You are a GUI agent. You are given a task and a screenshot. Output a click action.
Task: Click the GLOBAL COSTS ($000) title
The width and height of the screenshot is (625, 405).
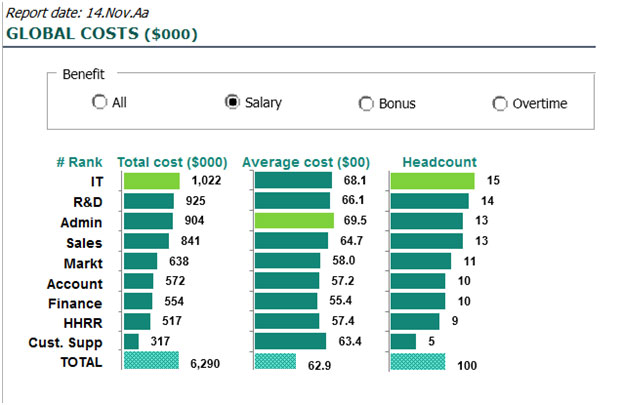coord(102,33)
